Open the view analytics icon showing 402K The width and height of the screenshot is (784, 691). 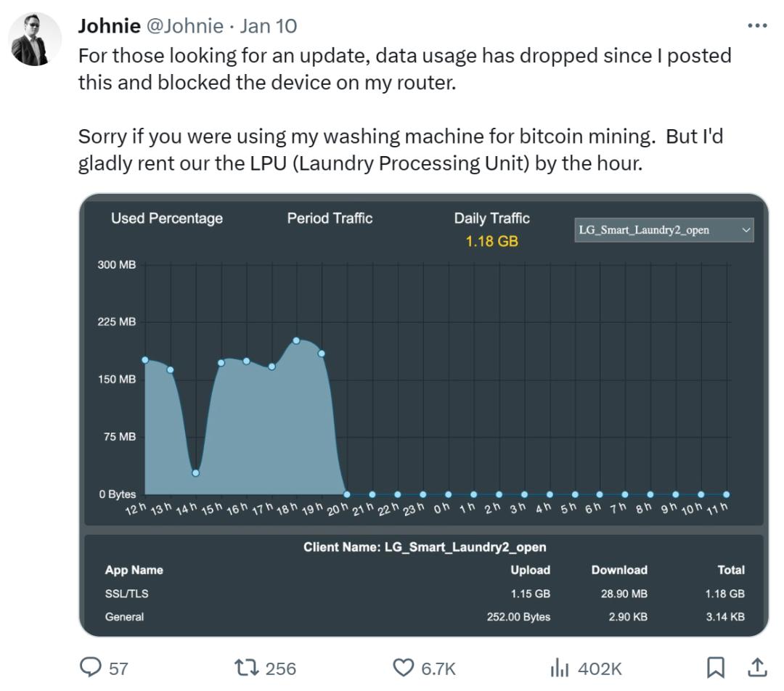pyautogui.click(x=561, y=667)
